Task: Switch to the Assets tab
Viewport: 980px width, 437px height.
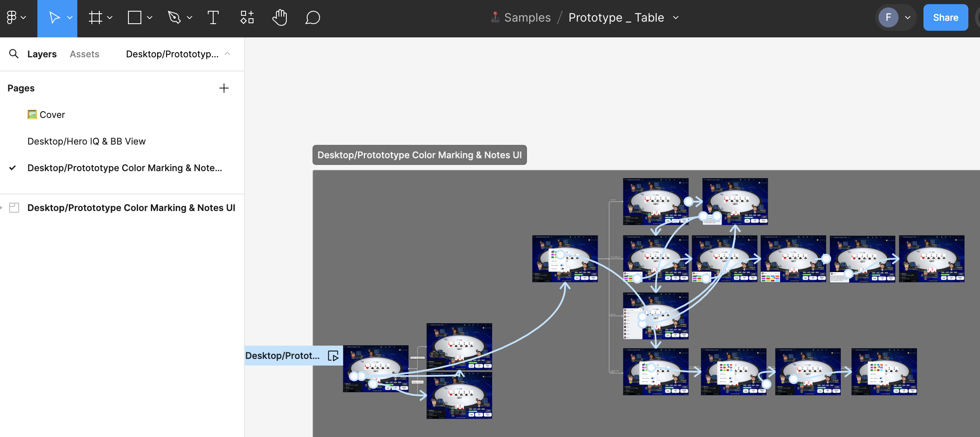Action: 84,54
